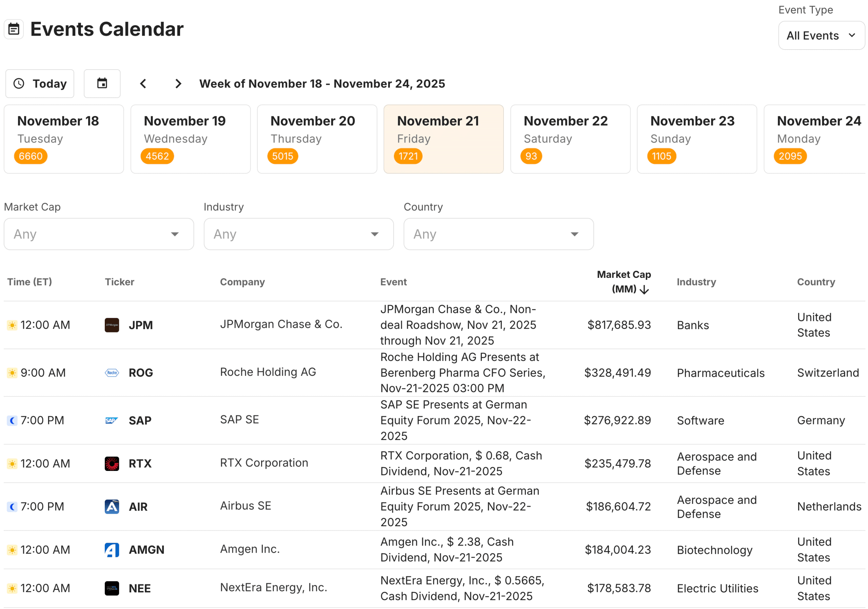The height and width of the screenshot is (609, 868).
Task: Open the Country filter set to Any
Action: [498, 234]
